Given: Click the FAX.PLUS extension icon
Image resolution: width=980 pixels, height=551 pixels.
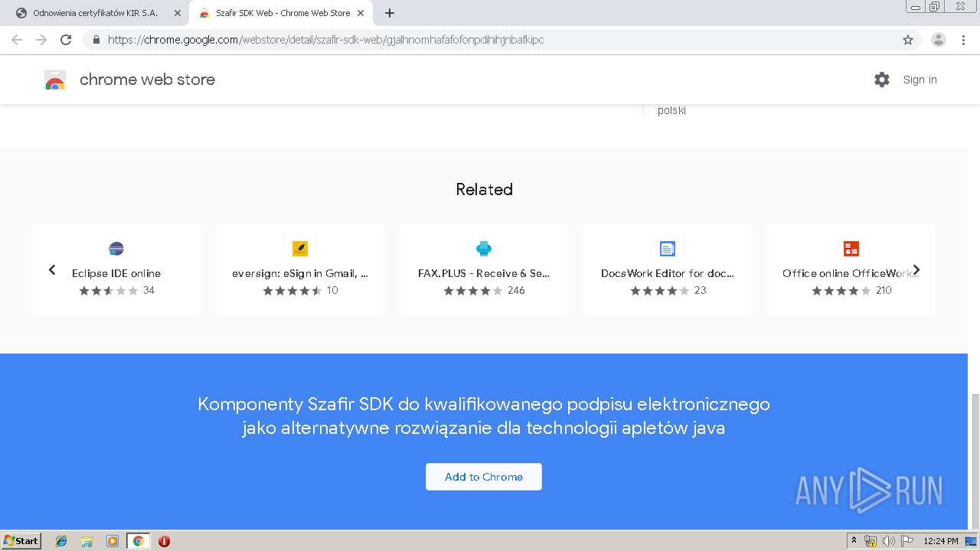Looking at the screenshot, I should tap(484, 249).
